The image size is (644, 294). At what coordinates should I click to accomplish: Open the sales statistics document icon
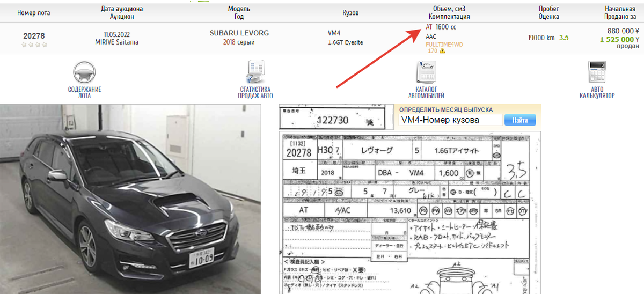[255, 72]
